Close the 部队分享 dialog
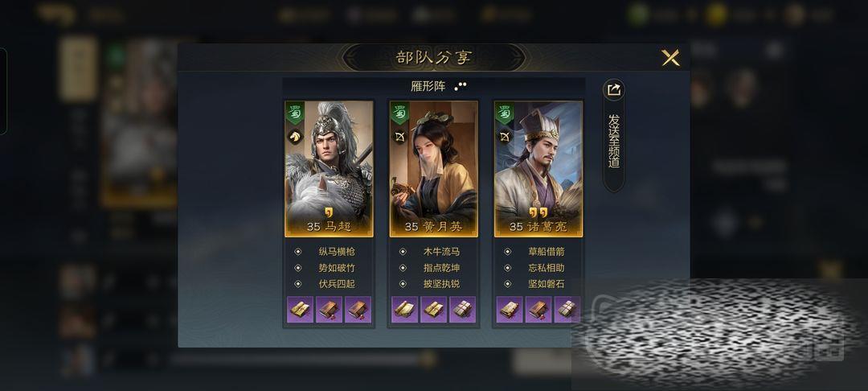Viewport: 868px width, 391px height. [670, 58]
